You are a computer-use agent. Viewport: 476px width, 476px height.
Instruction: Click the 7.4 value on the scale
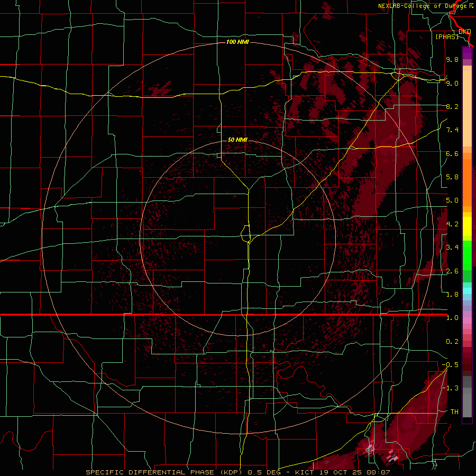click(452, 130)
